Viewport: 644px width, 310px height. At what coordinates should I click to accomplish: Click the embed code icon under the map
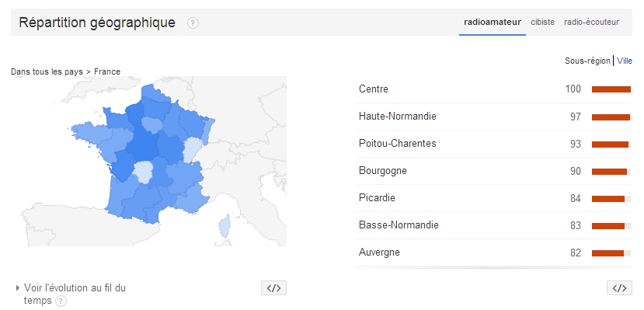[x=273, y=288]
